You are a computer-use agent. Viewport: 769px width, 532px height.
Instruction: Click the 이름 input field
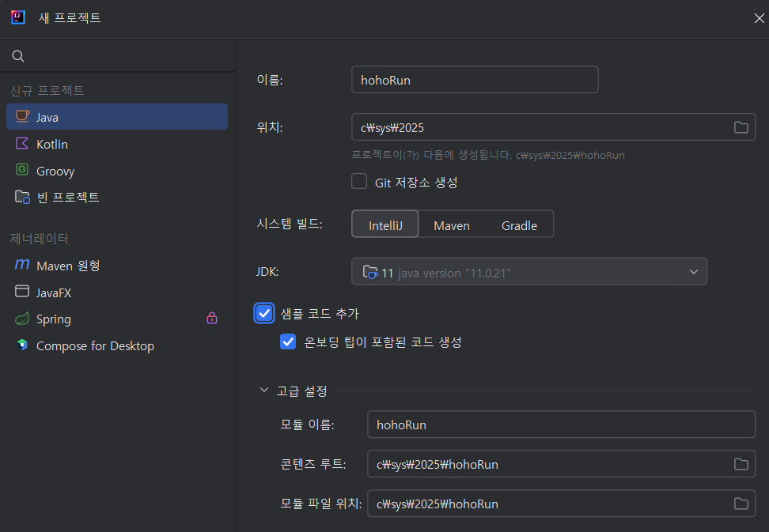[x=475, y=79]
